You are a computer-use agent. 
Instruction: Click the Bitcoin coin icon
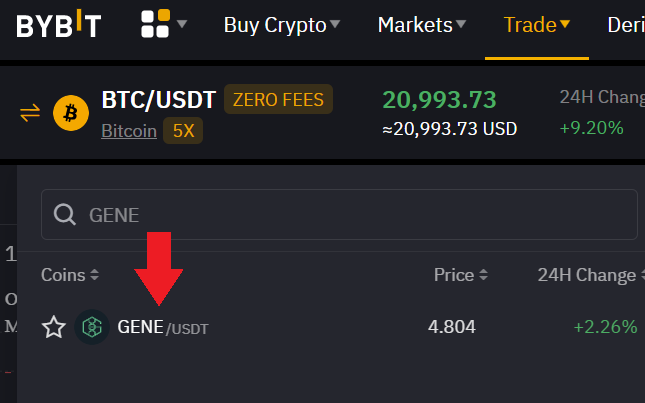click(71, 113)
